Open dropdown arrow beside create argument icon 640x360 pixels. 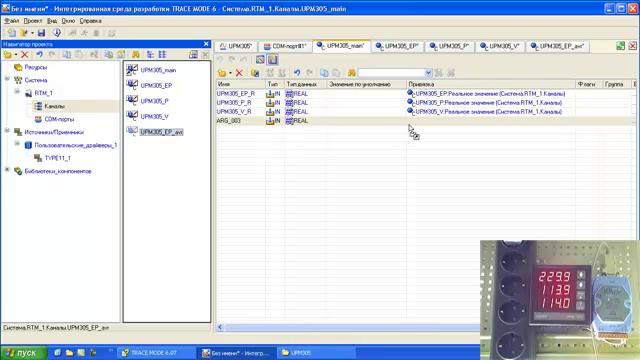(x=230, y=73)
